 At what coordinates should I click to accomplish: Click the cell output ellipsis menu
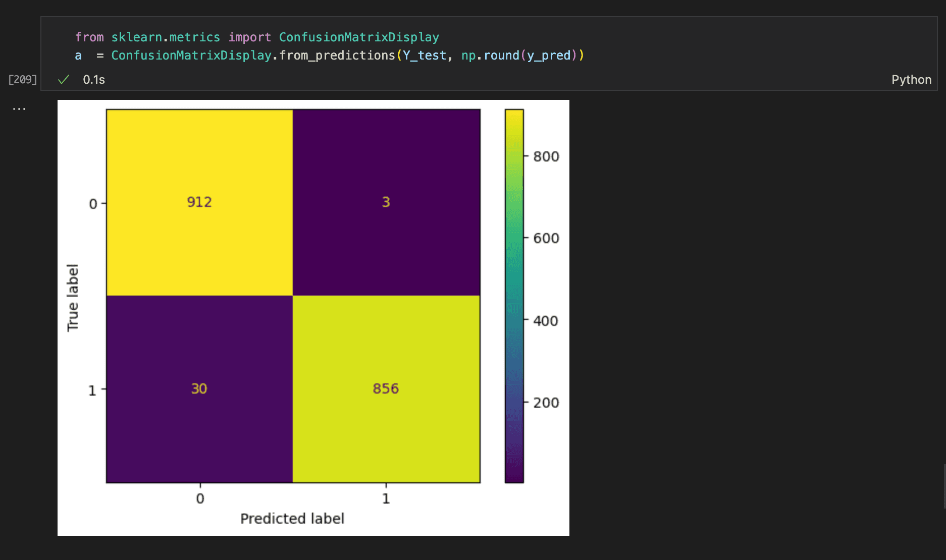[x=19, y=108]
